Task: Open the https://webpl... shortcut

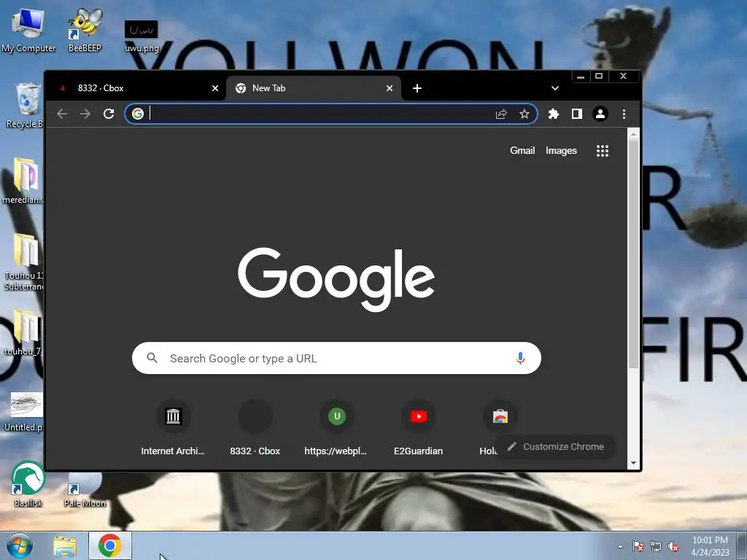Action: pos(336,427)
